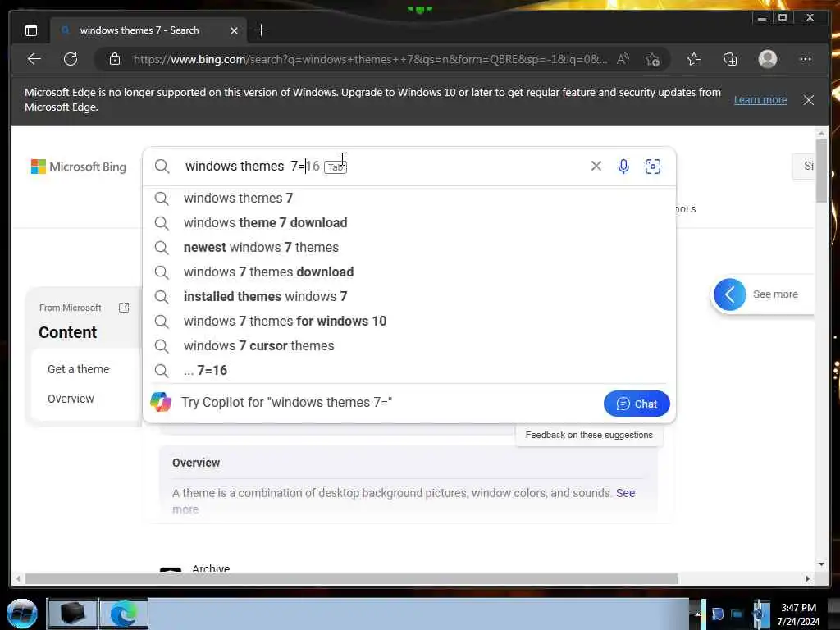Viewport: 840px width, 630px height.
Task: View site info lock icon
Action: (x=115, y=59)
